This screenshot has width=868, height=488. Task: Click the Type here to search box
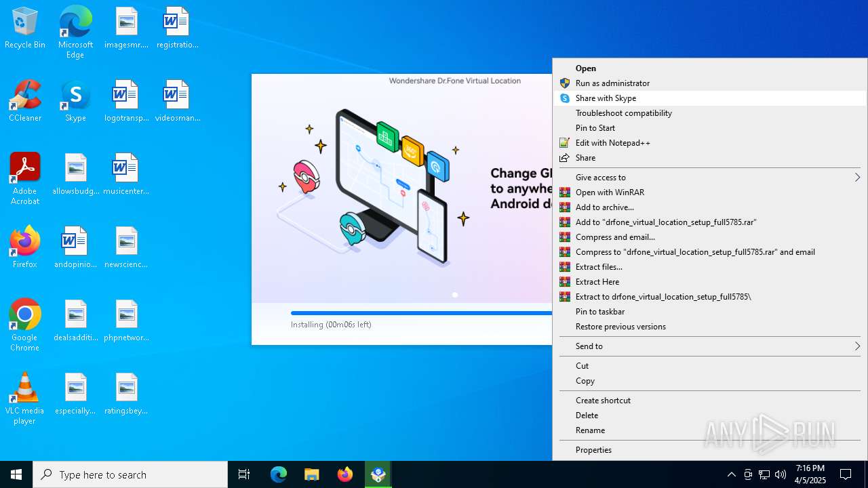[x=130, y=474]
